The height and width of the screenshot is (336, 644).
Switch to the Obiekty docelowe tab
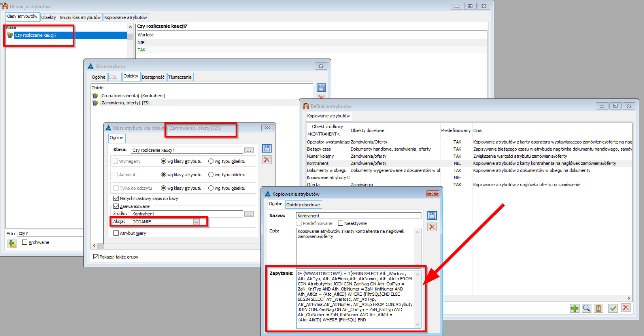[x=303, y=205]
